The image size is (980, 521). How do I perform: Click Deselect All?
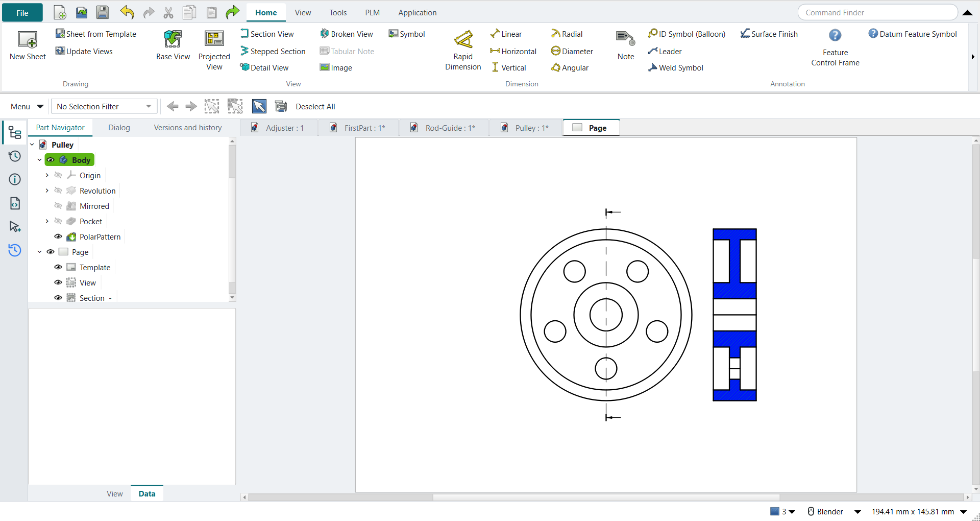pyautogui.click(x=315, y=106)
